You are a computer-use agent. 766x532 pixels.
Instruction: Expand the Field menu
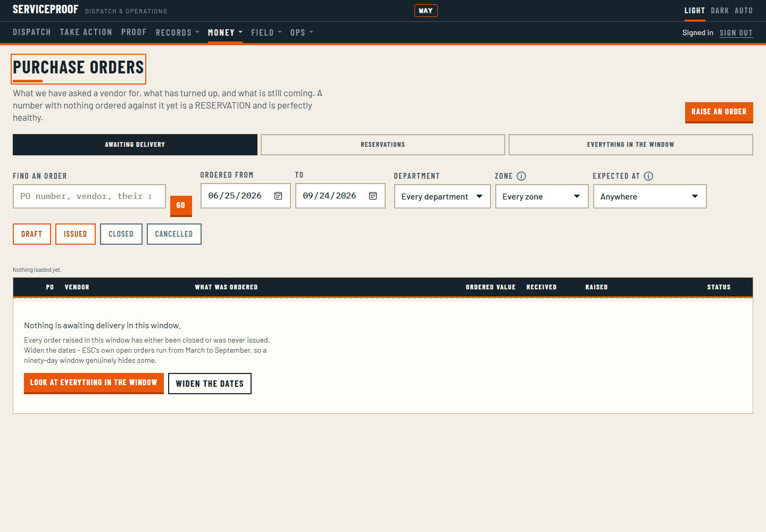coord(267,32)
